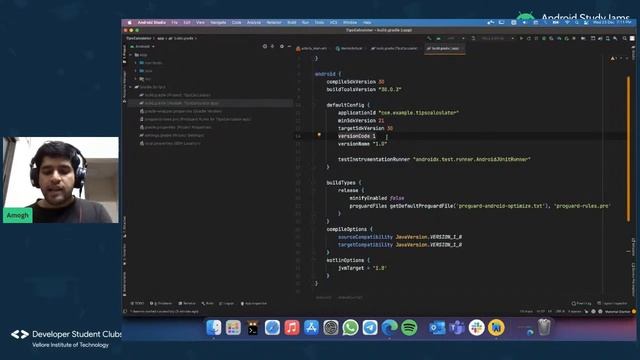Click the Search Everywhere magnifier icon
The width and height of the screenshot is (640, 360).
(624, 38)
